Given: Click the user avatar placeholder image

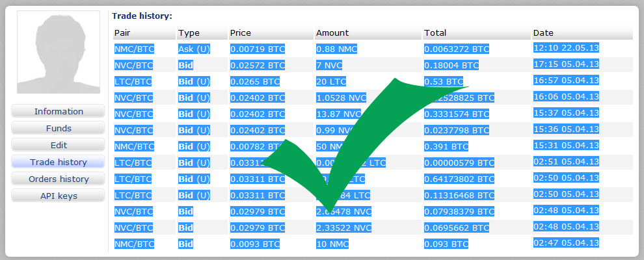Looking at the screenshot, I should [59, 53].
